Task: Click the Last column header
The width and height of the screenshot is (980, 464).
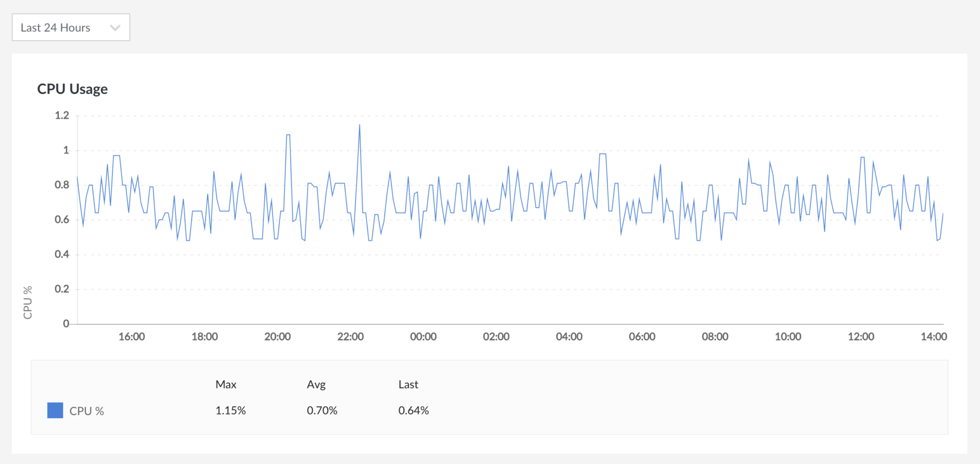Action: click(408, 384)
